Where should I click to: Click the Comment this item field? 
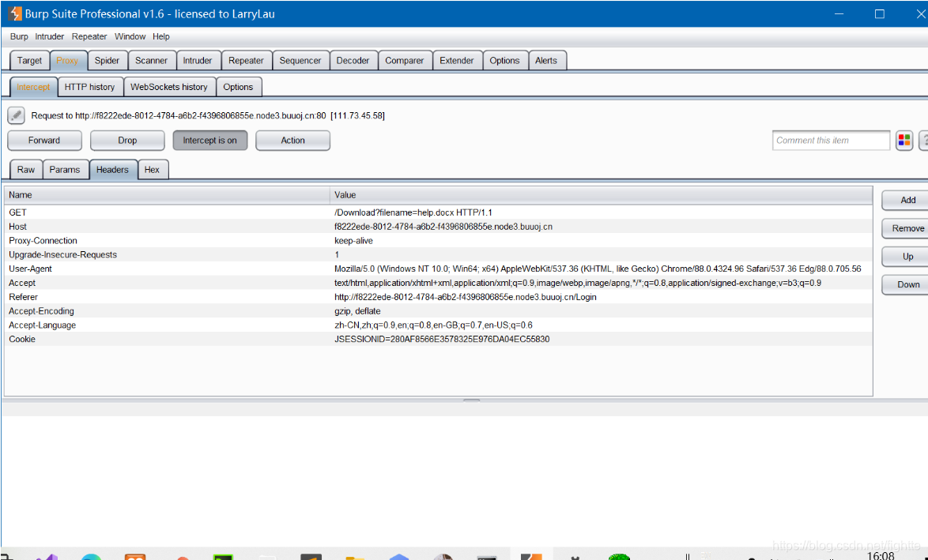pyautogui.click(x=831, y=140)
